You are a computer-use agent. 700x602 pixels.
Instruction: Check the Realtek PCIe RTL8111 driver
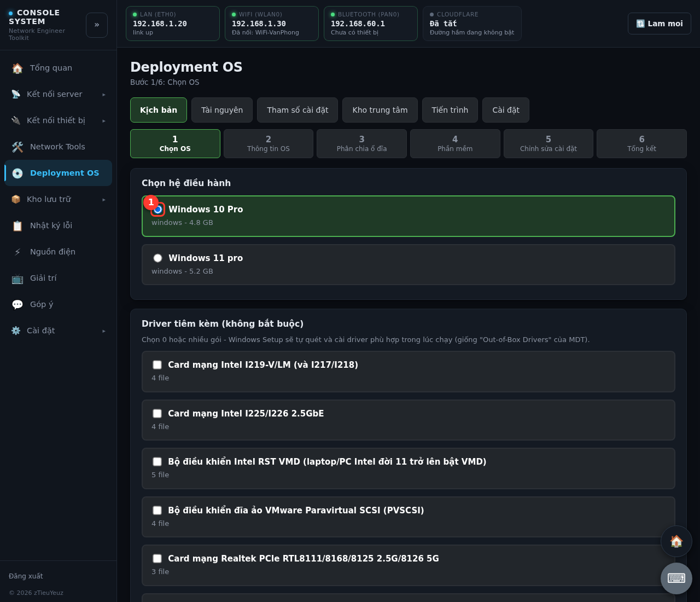coord(157,558)
